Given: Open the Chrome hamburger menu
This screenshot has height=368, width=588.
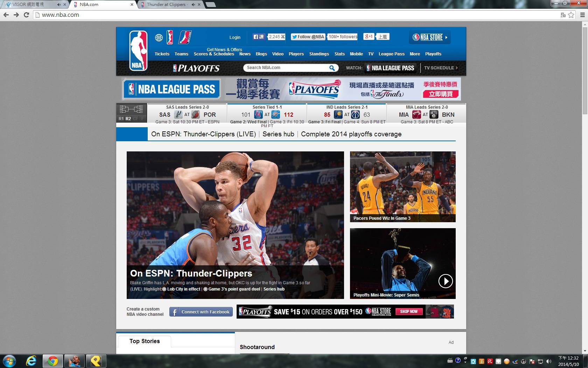Looking at the screenshot, I should (x=582, y=15).
